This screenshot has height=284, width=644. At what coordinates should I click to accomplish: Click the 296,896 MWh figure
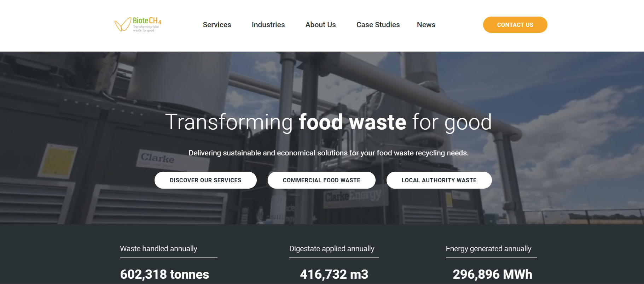(492, 274)
